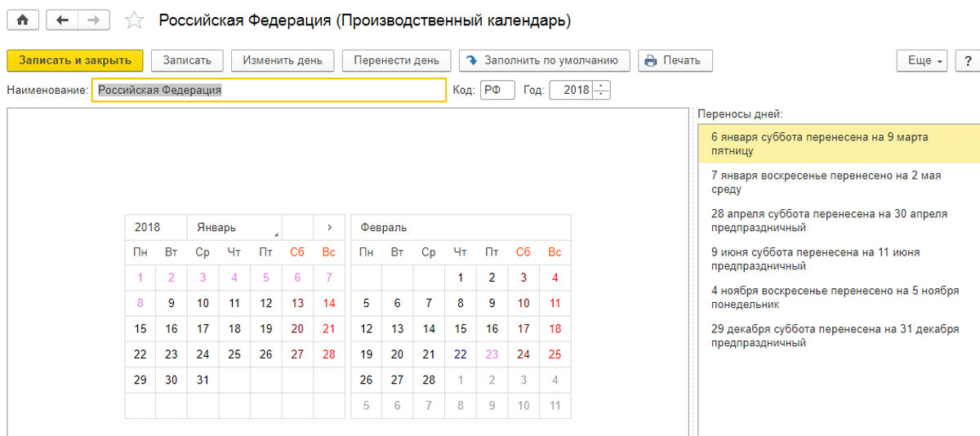This screenshot has height=436, width=980.
Task: Click the Код input field
Action: click(497, 90)
